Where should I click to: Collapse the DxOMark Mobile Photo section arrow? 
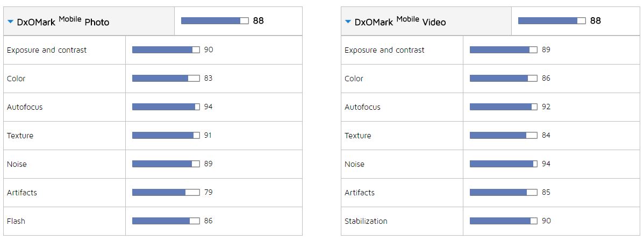11,22
